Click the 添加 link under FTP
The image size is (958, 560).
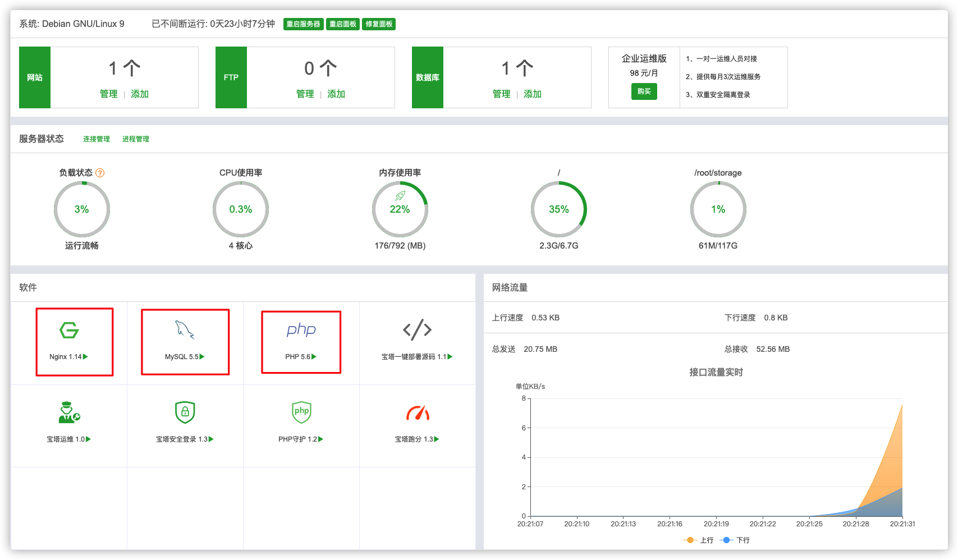[336, 94]
